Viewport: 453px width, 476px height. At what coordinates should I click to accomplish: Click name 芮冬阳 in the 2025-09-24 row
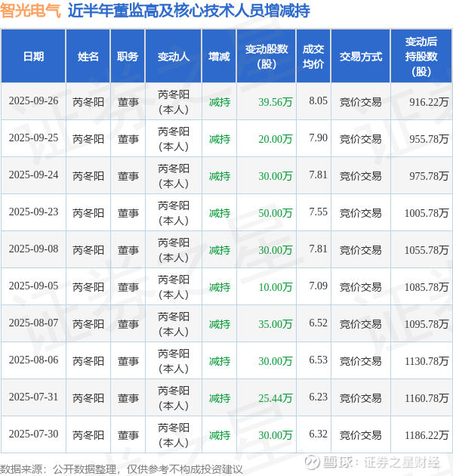88,176
